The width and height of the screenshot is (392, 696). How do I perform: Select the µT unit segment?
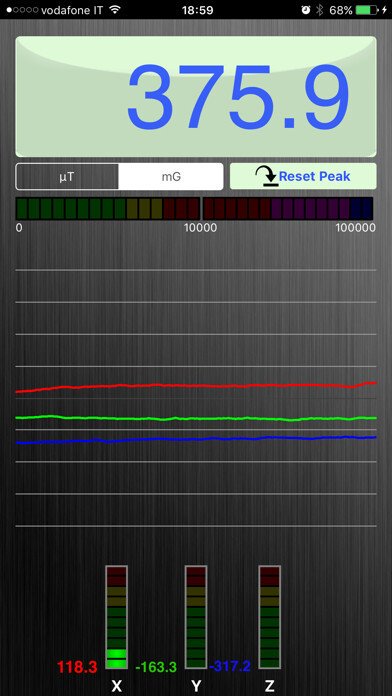pyautogui.click(x=67, y=177)
